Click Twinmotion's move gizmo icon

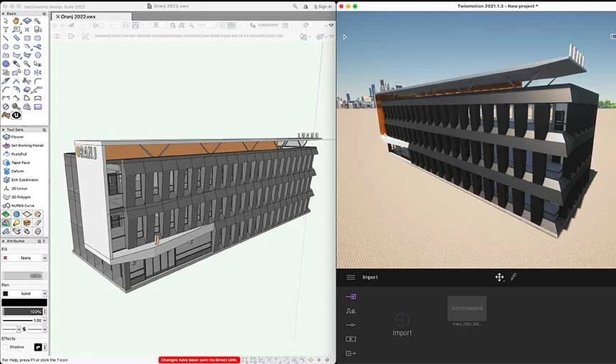click(x=499, y=277)
